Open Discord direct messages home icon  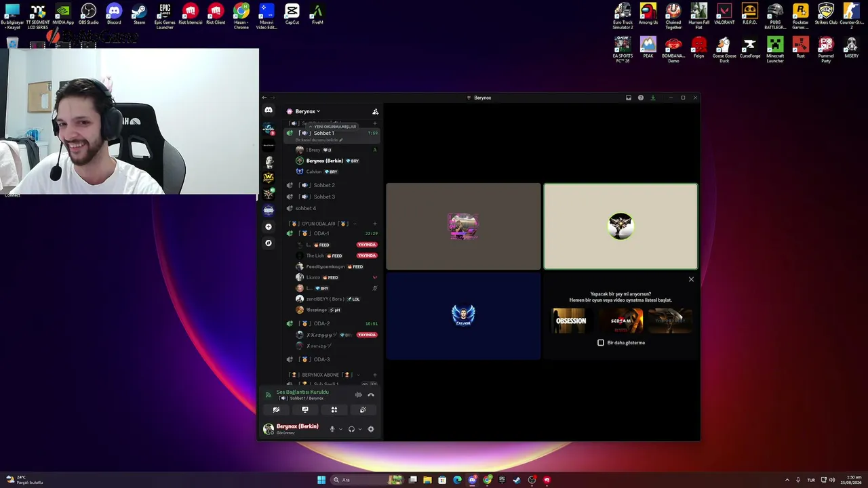tap(269, 110)
